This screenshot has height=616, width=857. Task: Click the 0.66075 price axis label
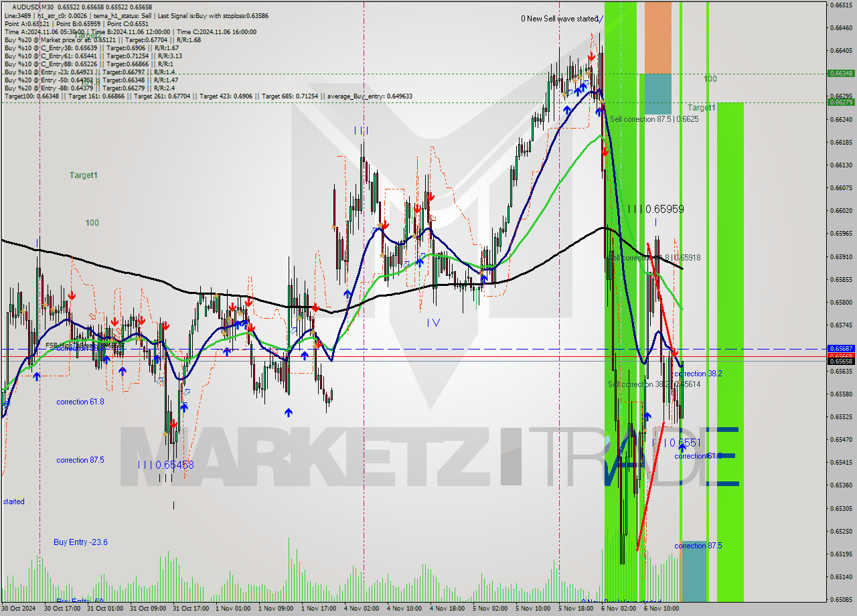click(x=841, y=187)
